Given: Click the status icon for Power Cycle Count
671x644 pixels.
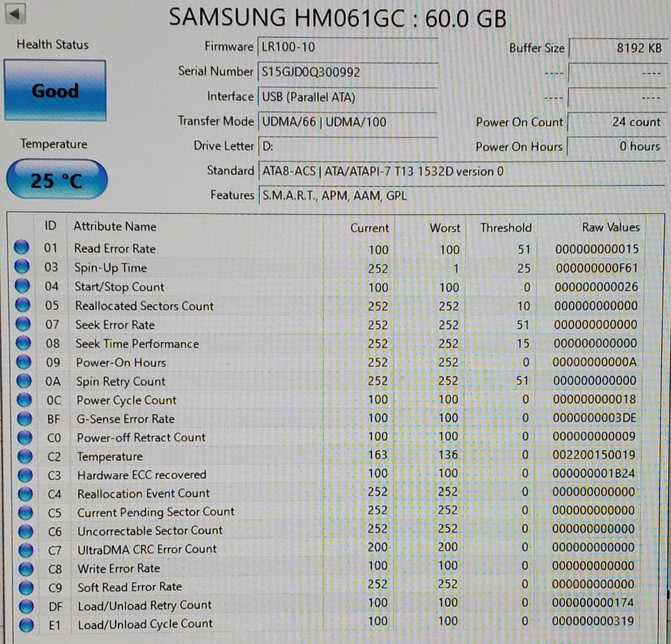Looking at the screenshot, I should click(24, 400).
